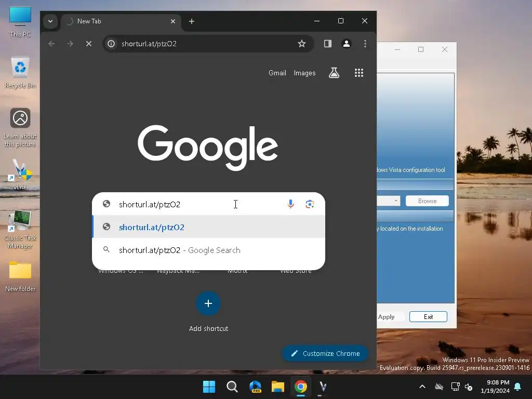Close the New Tab tab

(172, 21)
